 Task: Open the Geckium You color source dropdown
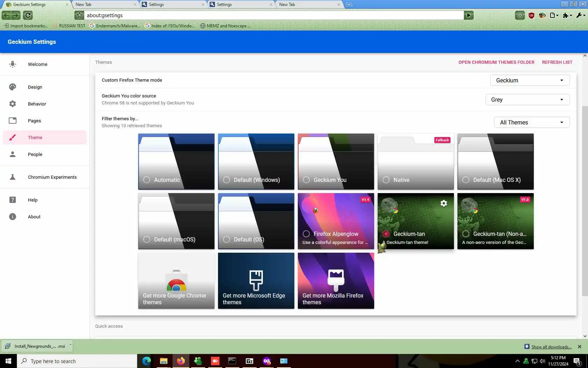pyautogui.click(x=527, y=100)
